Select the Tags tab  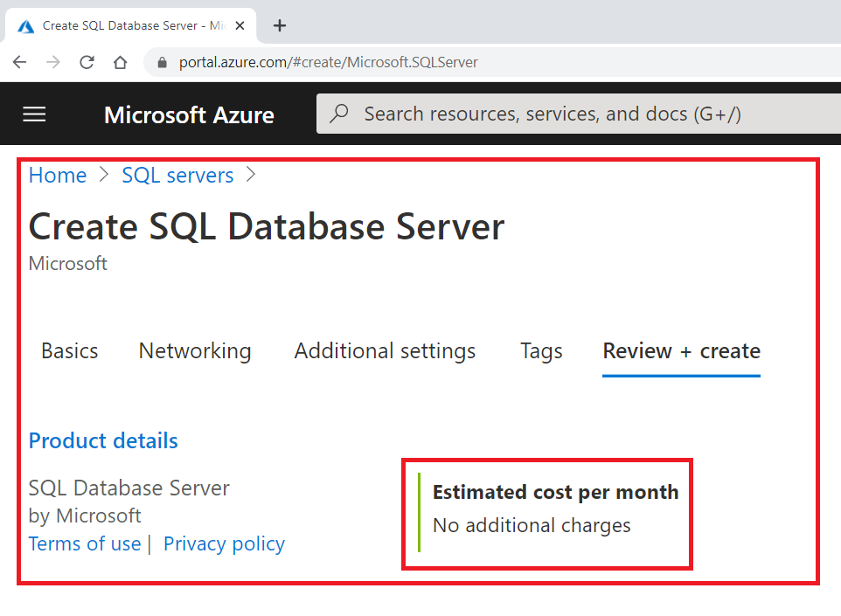tap(541, 351)
